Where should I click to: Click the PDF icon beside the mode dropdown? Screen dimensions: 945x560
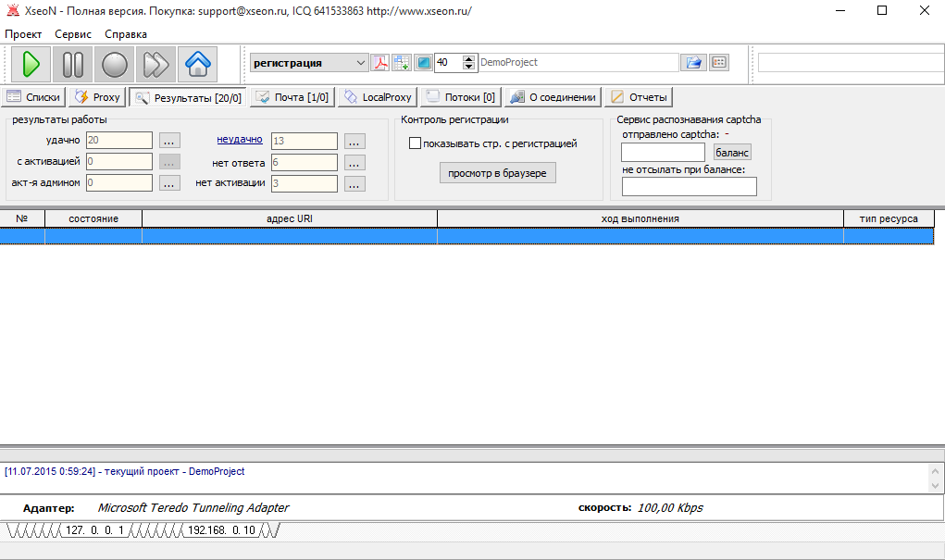point(380,63)
